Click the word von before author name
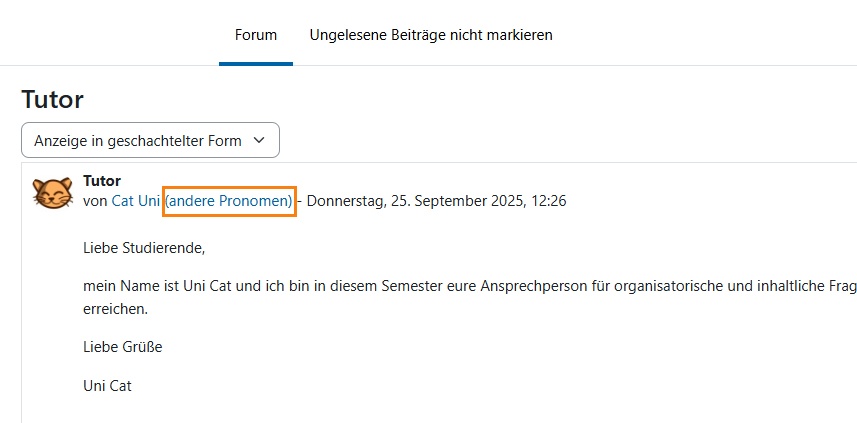 coord(96,201)
